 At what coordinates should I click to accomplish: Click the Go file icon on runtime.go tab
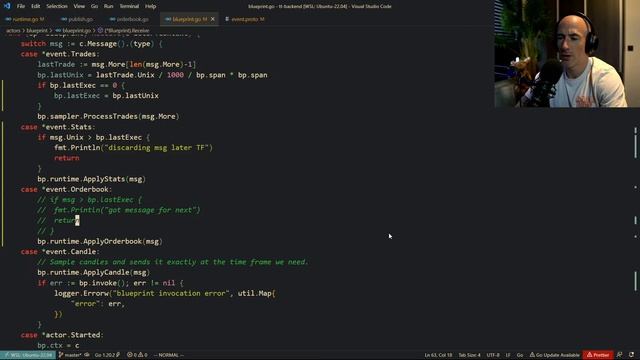8,19
